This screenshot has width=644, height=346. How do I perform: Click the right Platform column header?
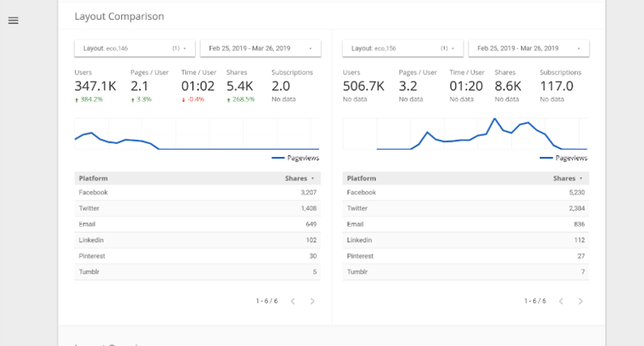pyautogui.click(x=361, y=178)
